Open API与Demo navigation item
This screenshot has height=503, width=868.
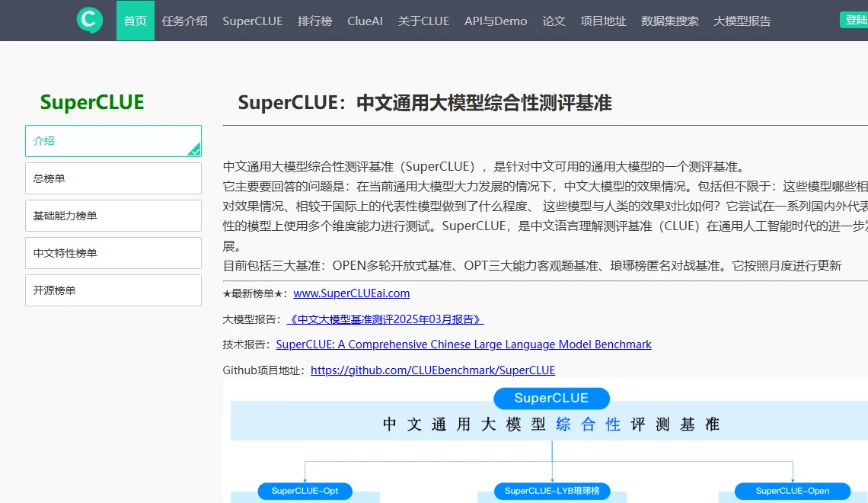tap(496, 21)
